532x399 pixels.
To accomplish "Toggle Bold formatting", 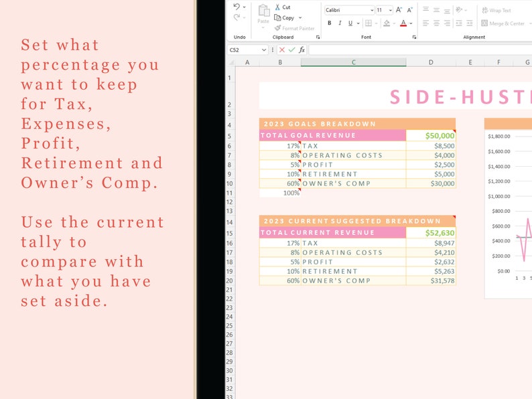I will pyautogui.click(x=330, y=23).
